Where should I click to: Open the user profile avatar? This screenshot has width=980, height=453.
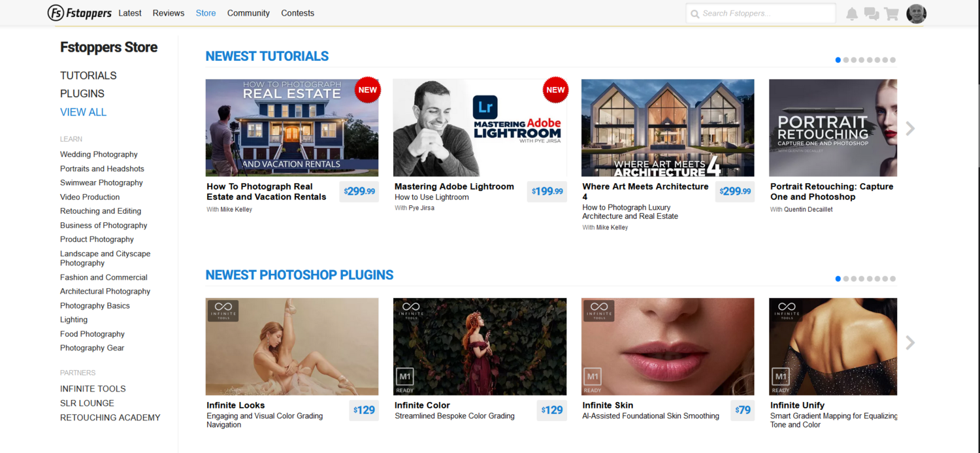[x=917, y=14]
